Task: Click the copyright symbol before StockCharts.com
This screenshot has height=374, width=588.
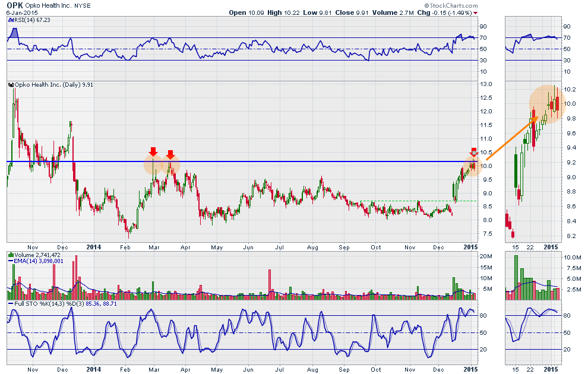Action: (x=427, y=5)
